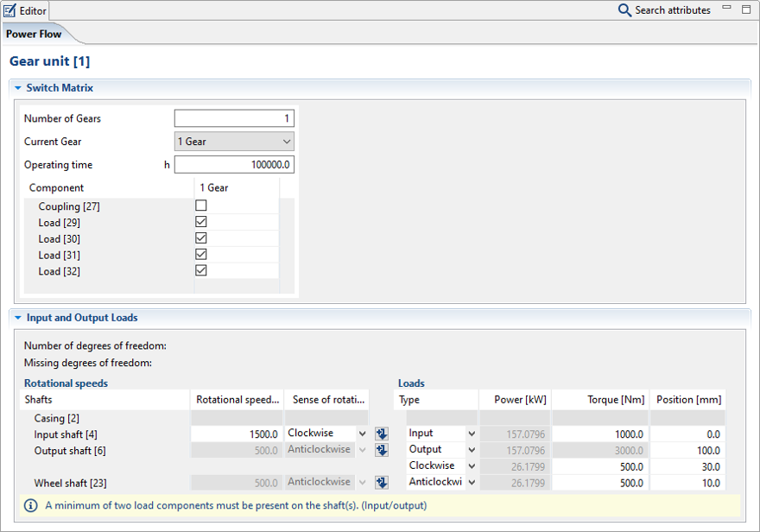Click the Editor pencil icon

tap(9, 10)
